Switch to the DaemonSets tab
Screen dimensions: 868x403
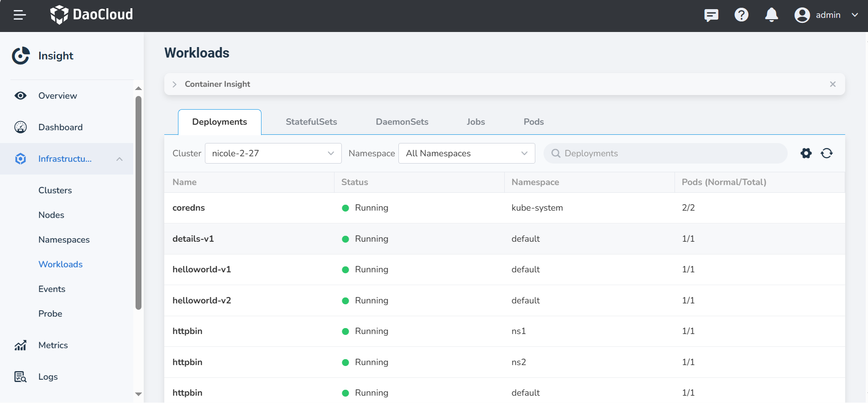(402, 122)
